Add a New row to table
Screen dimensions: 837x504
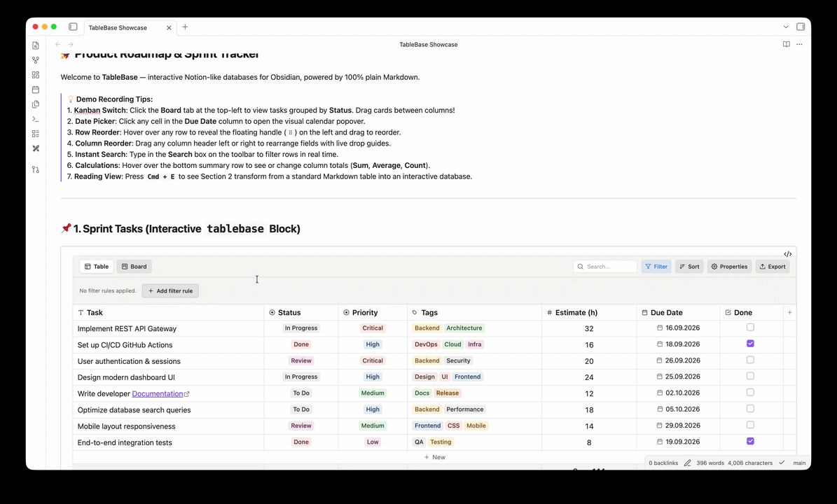coord(434,457)
